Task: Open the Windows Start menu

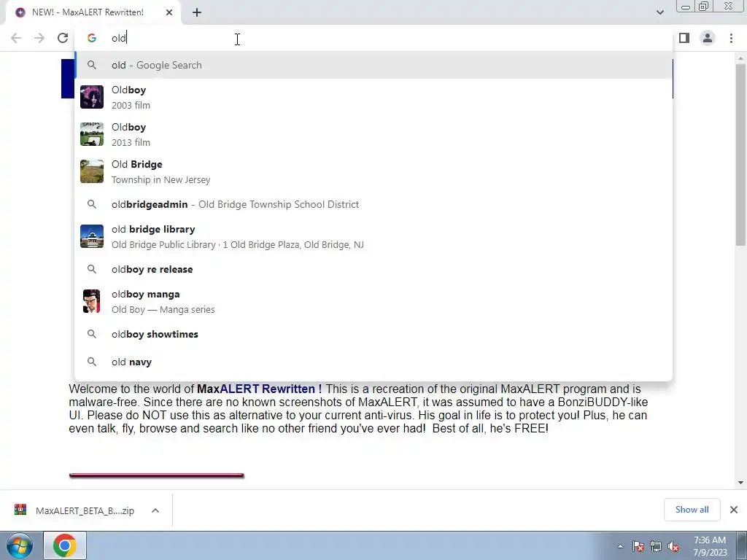Action: (20, 545)
